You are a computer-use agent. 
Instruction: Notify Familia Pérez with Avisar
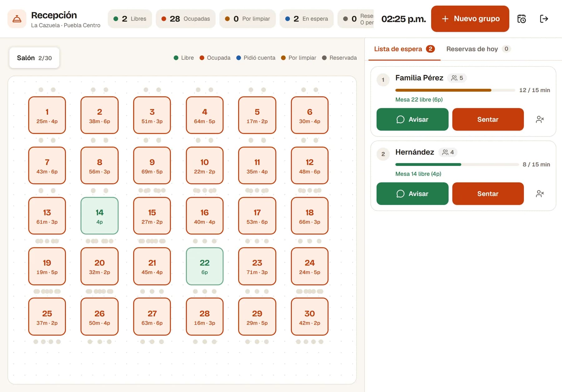tap(412, 119)
